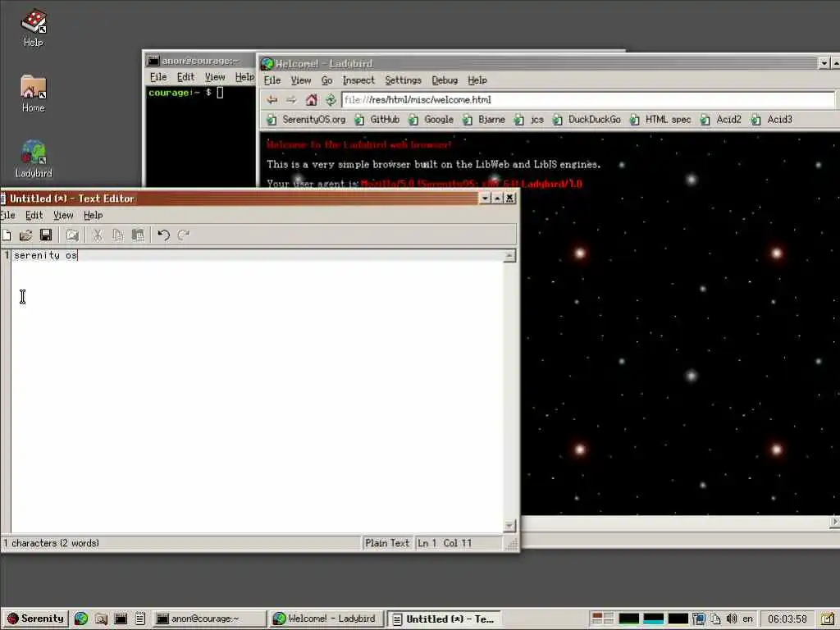The image size is (840, 630).
Task: Click the Text Editor scrollbar up arrow
Action: pyautogui.click(x=509, y=256)
